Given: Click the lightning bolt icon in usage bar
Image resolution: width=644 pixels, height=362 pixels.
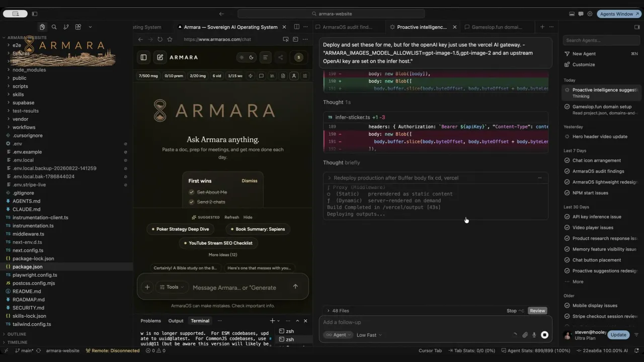Looking at the screenshot, I should point(251,76).
